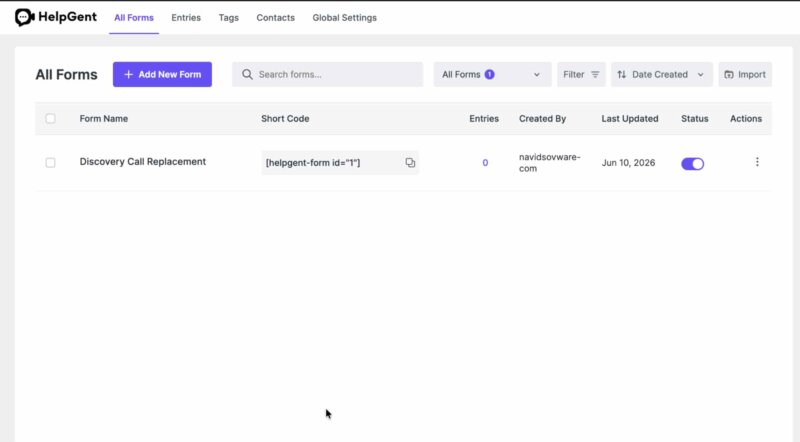Check the Discovery Call Replacement row checkbox
Screen dimensions: 800x442
click(x=51, y=162)
